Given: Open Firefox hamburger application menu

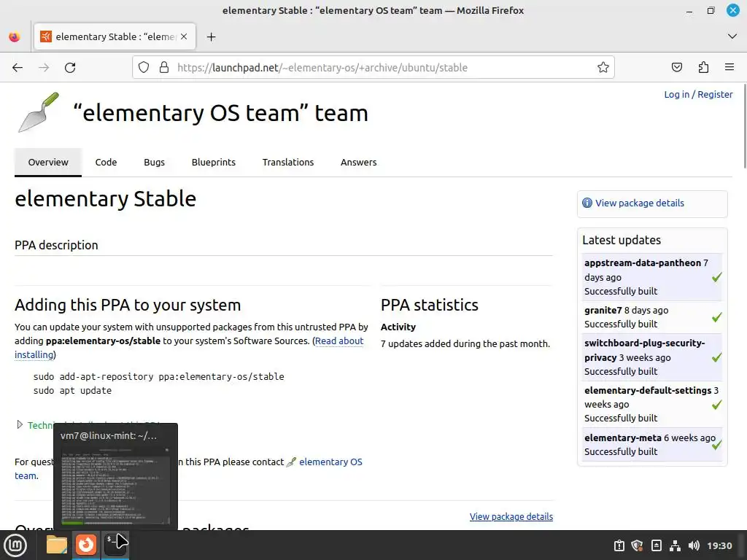Looking at the screenshot, I should pos(729,68).
